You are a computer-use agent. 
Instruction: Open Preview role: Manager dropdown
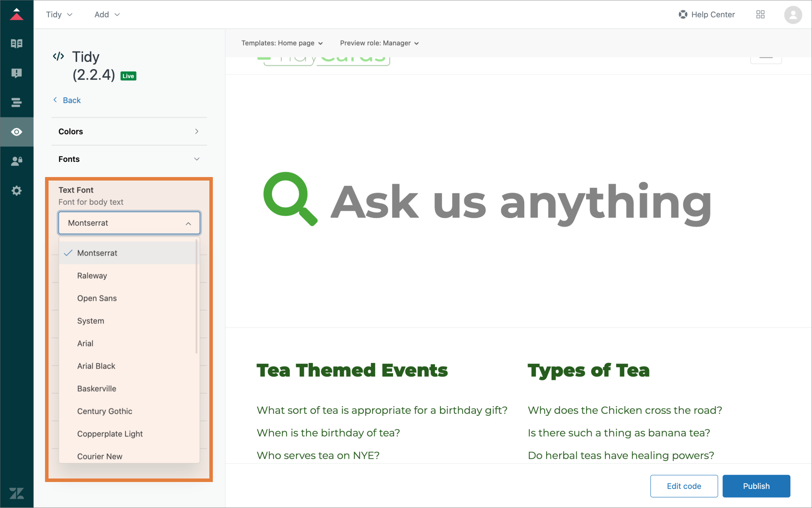click(x=379, y=43)
